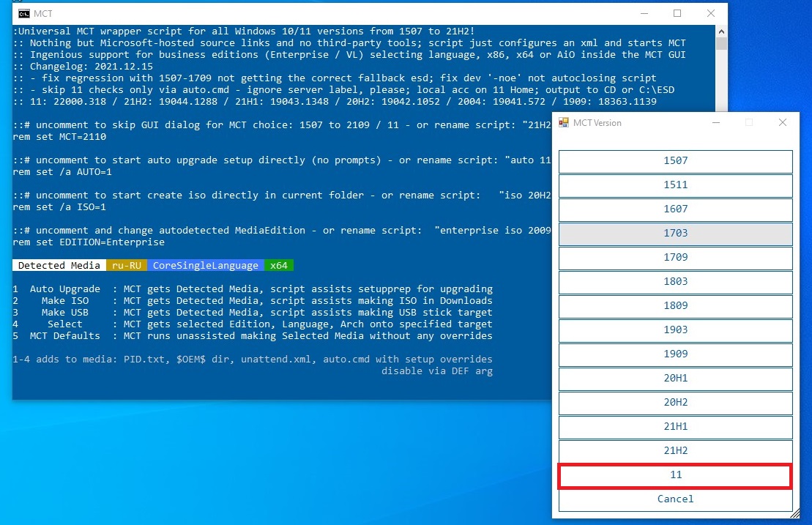The height and width of the screenshot is (525, 812).
Task: Choose the 1909 version button
Action: [675, 354]
